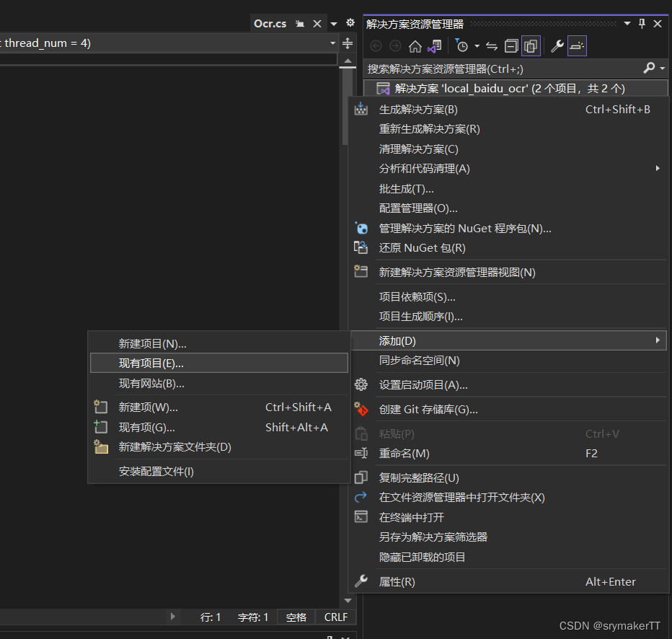Click the Collapse All icon in Solution Explorer
Image resolution: width=672 pixels, height=639 pixels.
point(511,46)
